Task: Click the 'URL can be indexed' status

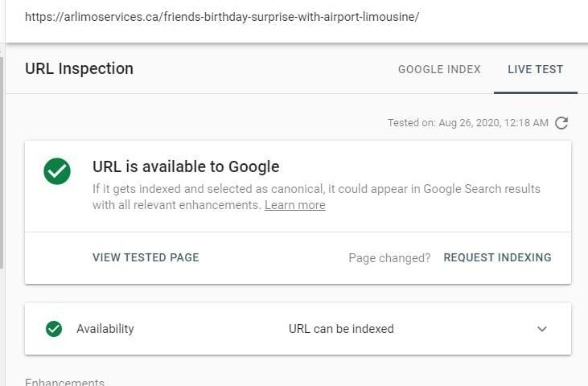Action: (x=341, y=329)
